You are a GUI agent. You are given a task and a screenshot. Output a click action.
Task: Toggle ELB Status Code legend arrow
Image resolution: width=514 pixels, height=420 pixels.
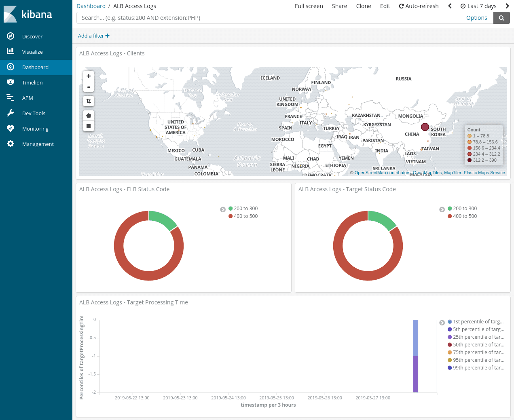coord(223,209)
